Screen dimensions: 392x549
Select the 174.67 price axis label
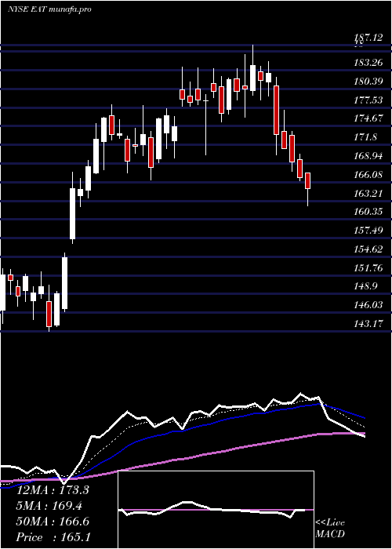368,118
